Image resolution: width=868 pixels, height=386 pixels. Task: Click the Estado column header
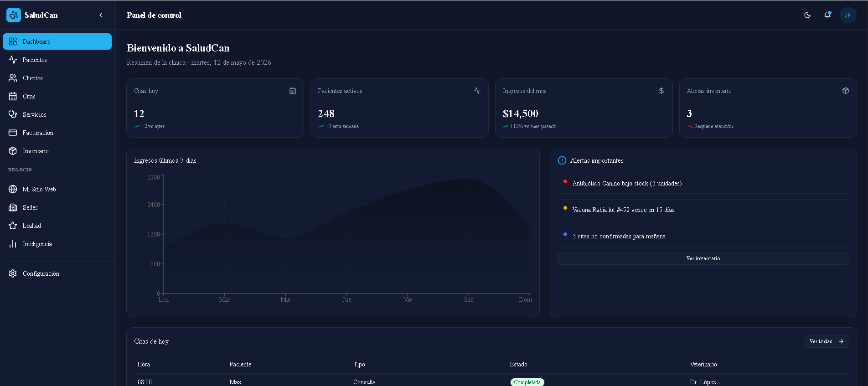click(x=518, y=364)
